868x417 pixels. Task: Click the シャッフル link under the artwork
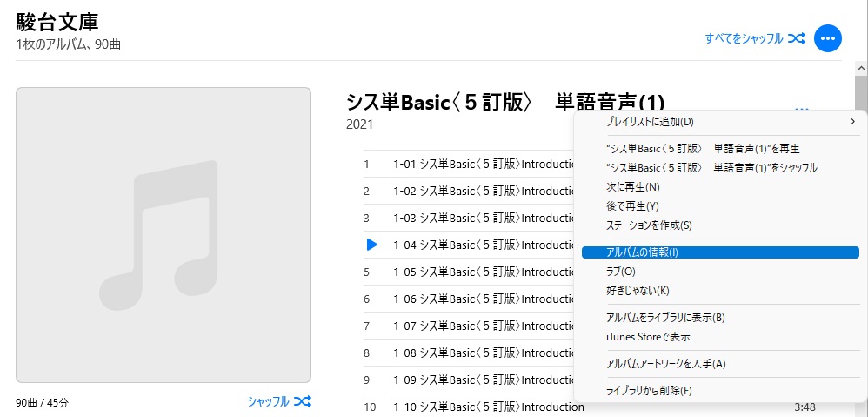pyautogui.click(x=279, y=401)
